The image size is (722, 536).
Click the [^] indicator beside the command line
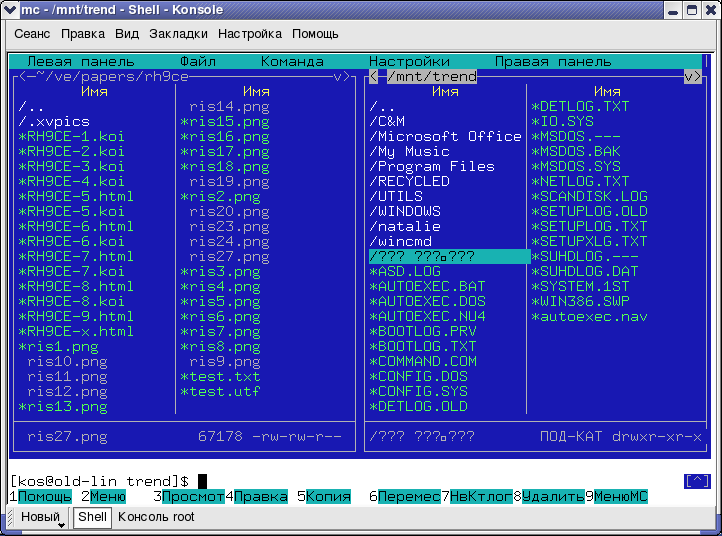[696, 481]
